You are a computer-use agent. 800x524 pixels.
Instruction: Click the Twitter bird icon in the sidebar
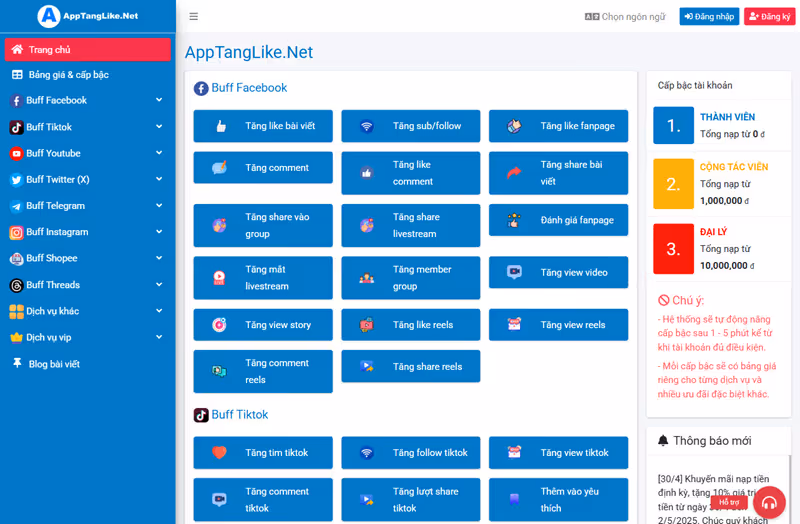tap(16, 180)
